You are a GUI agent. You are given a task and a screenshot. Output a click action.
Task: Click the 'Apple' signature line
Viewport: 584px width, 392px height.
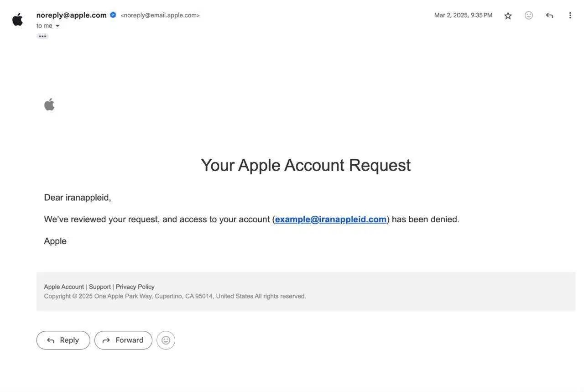tap(55, 241)
